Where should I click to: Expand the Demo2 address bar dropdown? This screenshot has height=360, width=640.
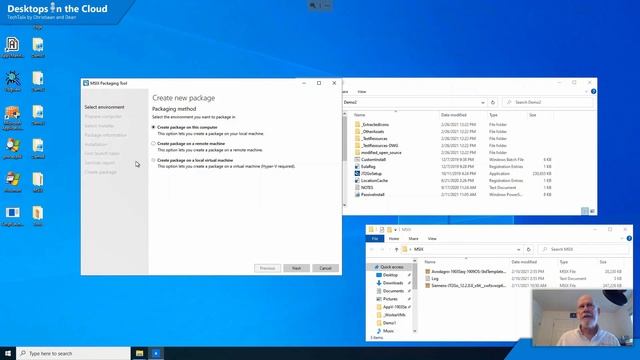482,102
